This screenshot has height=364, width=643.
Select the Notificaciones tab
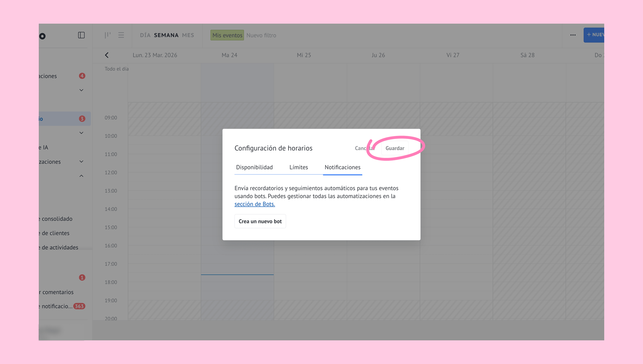342,167
